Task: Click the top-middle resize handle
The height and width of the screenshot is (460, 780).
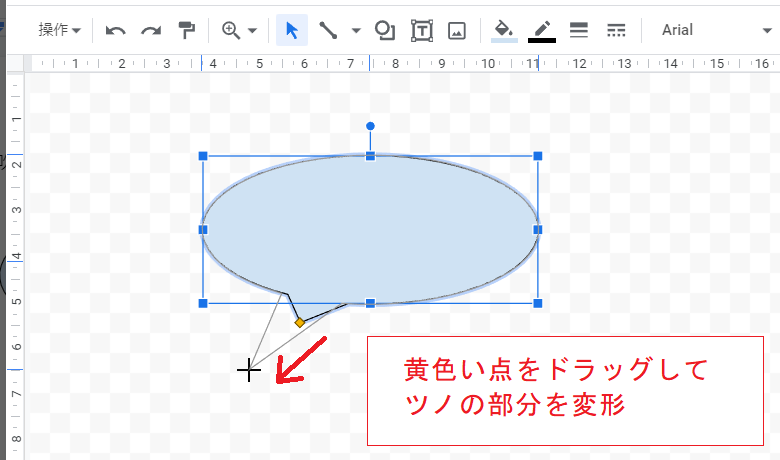Action: point(370,156)
